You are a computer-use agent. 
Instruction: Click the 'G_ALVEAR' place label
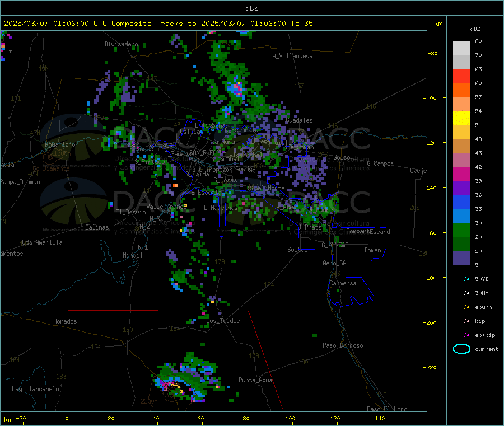pyautogui.click(x=335, y=245)
